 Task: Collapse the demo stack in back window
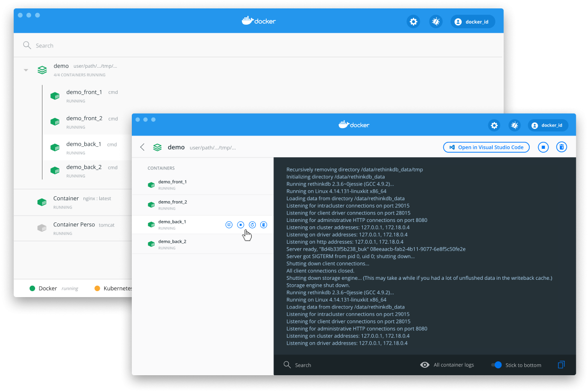[x=26, y=70]
